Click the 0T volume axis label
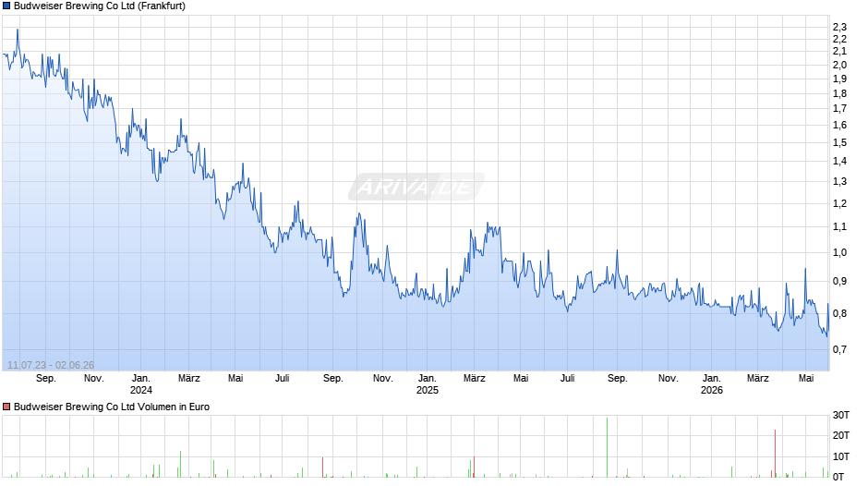Screen dimensions: 868x486 (x=838, y=477)
